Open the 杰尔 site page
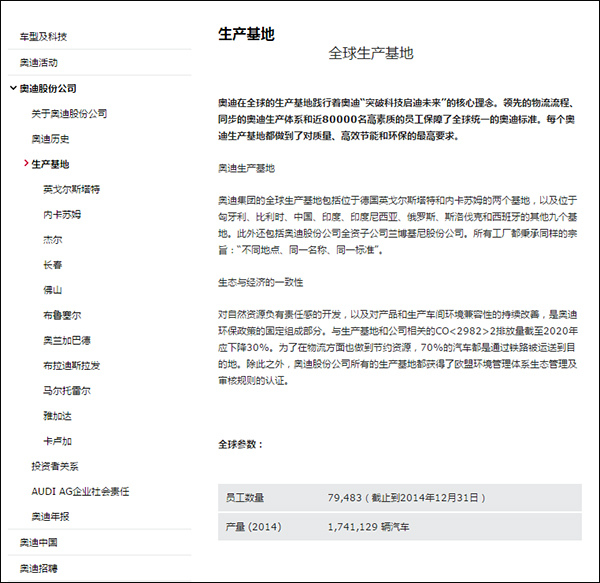This screenshot has width=600, height=583. tap(52, 240)
